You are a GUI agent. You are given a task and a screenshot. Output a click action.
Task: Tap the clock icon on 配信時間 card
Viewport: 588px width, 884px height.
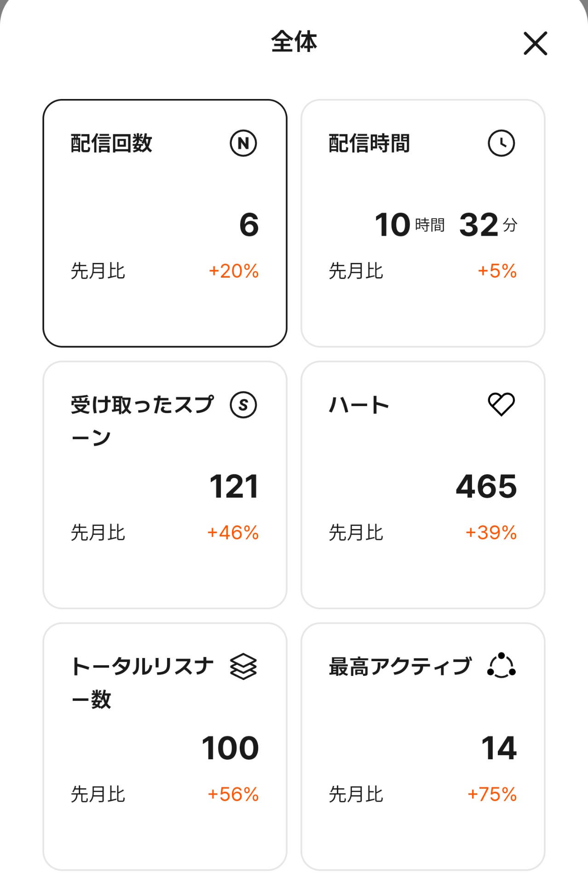[x=501, y=143]
